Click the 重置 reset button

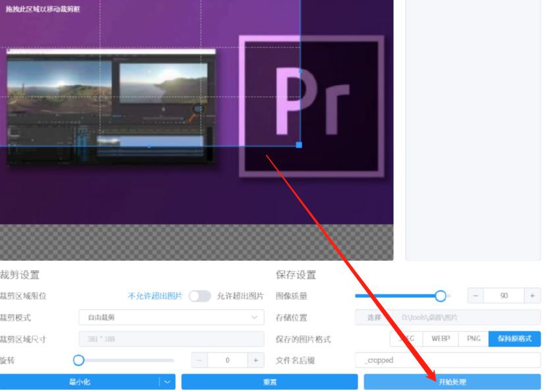[x=269, y=382]
